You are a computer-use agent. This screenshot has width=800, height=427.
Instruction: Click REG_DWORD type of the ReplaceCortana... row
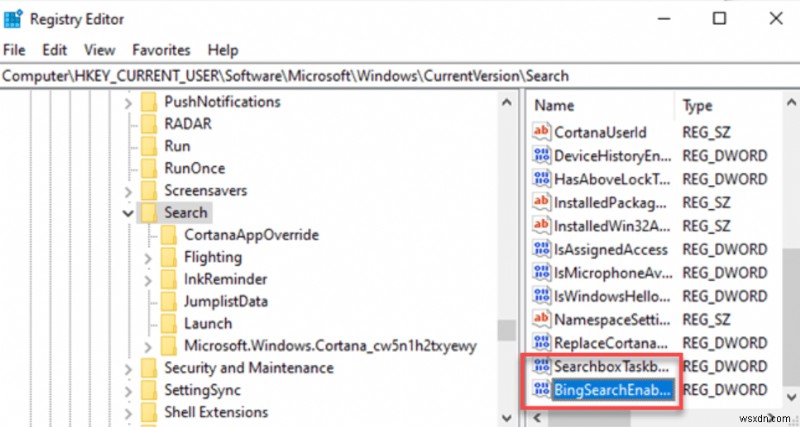(x=724, y=343)
